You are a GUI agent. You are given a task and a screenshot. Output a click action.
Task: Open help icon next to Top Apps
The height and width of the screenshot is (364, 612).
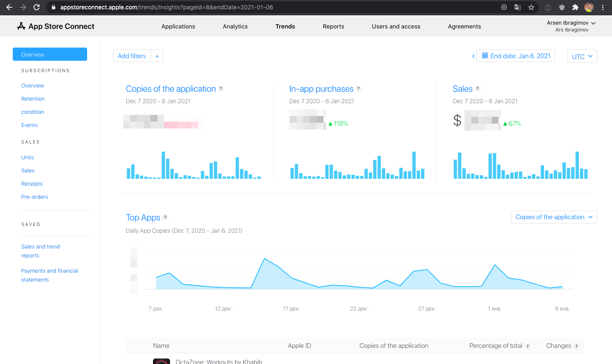[165, 217]
